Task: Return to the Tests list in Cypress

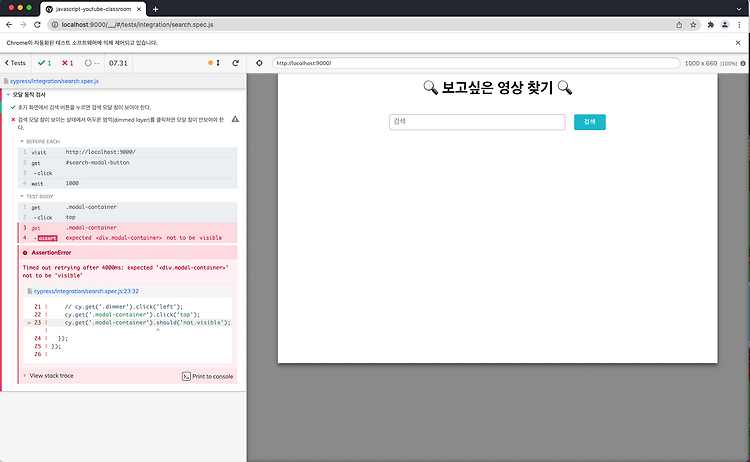Action: 15,63
